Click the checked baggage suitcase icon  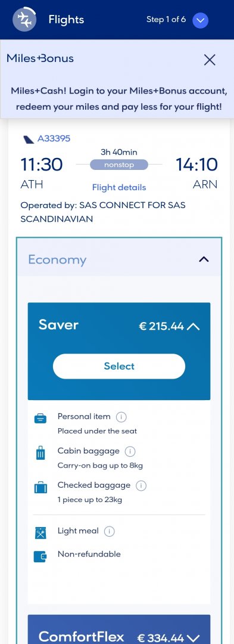pyautogui.click(x=40, y=488)
